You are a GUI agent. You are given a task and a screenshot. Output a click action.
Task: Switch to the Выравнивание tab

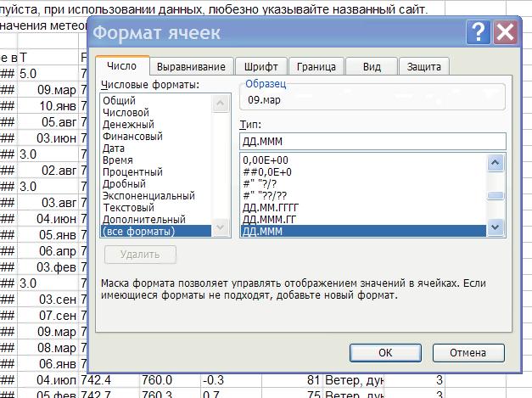192,67
